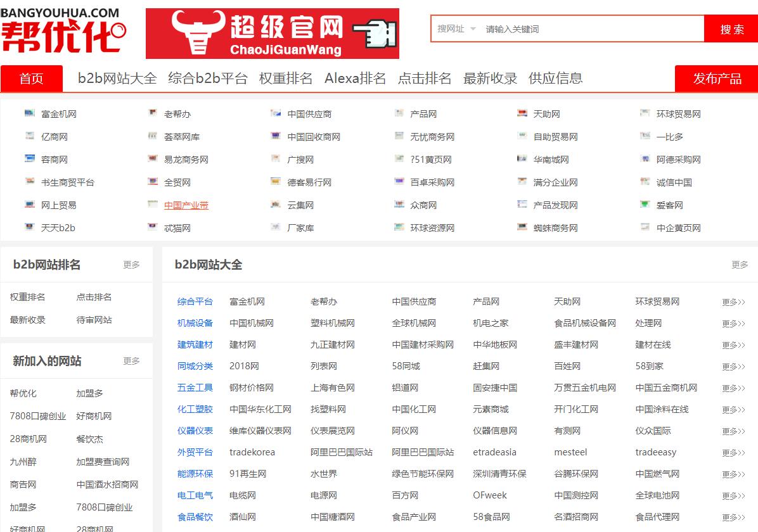Expand 更多>> for the 仪器仪表 row
Screen dimensions: 758x532
click(733, 431)
